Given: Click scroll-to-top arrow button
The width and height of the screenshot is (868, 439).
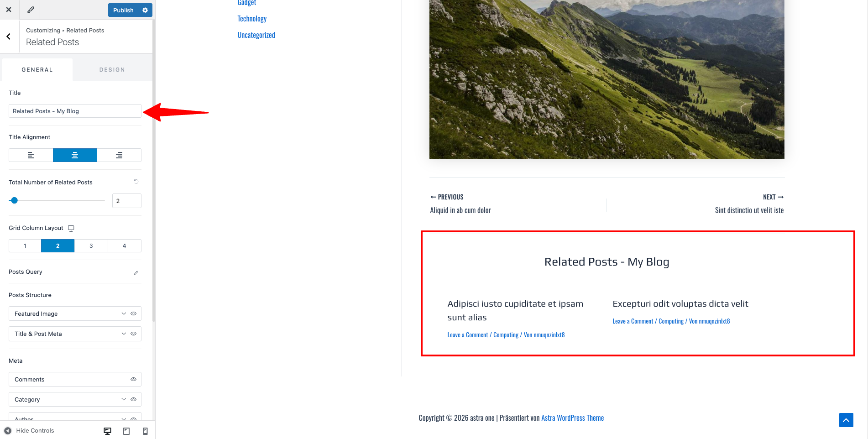Looking at the screenshot, I should pyautogui.click(x=846, y=420).
